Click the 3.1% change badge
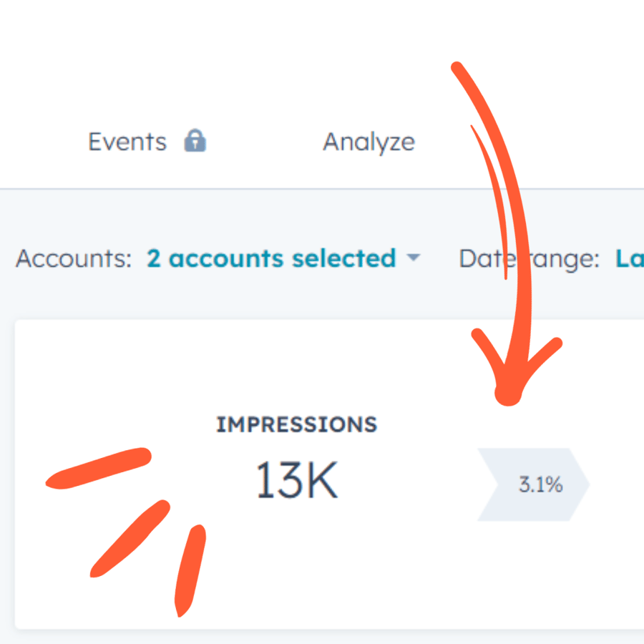Viewport: 644px width, 644px height. click(534, 484)
